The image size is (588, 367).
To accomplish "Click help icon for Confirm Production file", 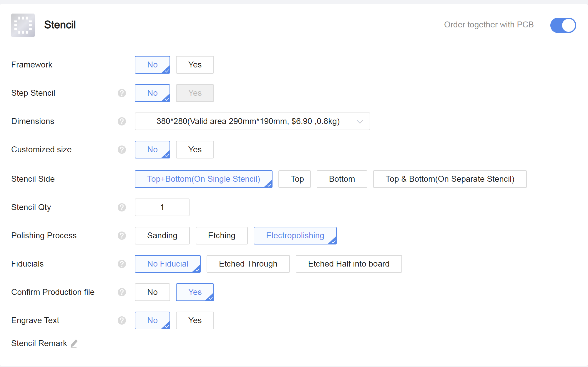I will (x=122, y=292).
